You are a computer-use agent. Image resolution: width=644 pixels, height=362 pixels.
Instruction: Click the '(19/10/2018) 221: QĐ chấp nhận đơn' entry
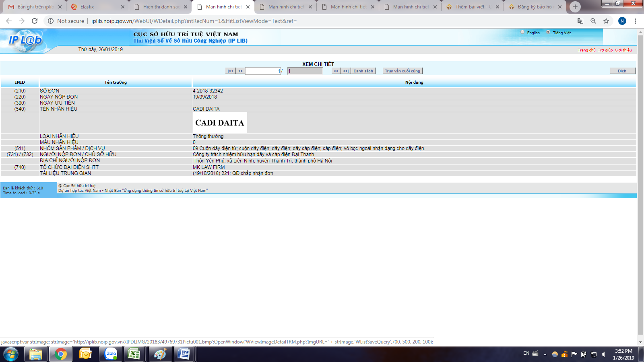233,173
